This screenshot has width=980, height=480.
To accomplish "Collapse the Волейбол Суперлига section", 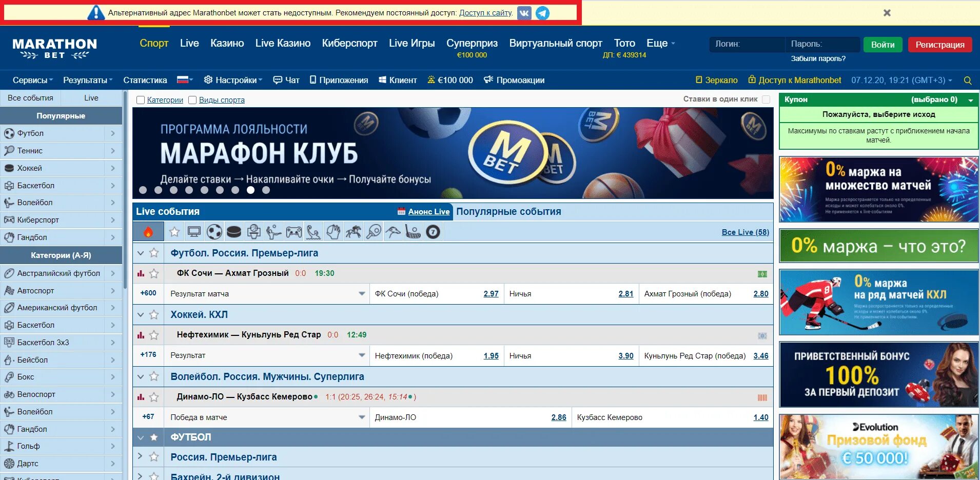I will coord(141,376).
